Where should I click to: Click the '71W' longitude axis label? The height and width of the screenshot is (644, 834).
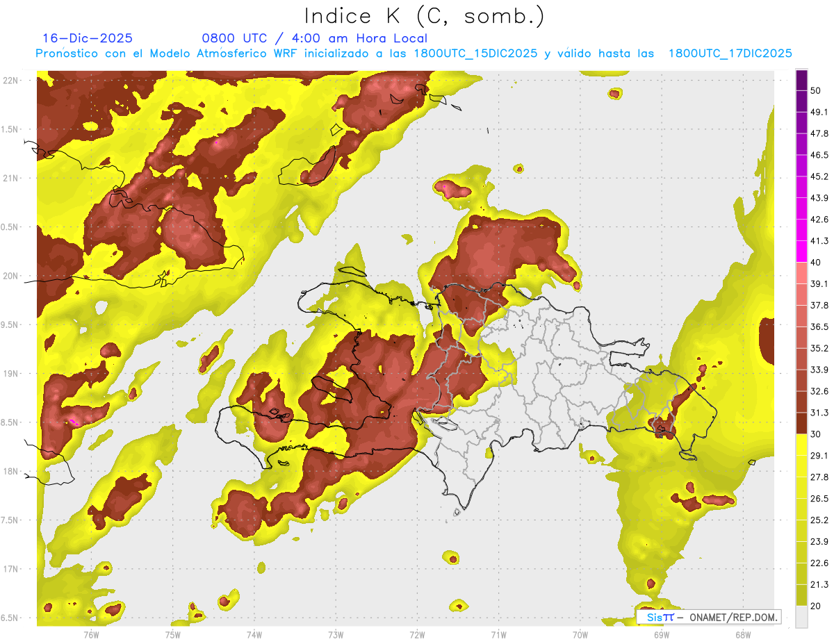498,635
